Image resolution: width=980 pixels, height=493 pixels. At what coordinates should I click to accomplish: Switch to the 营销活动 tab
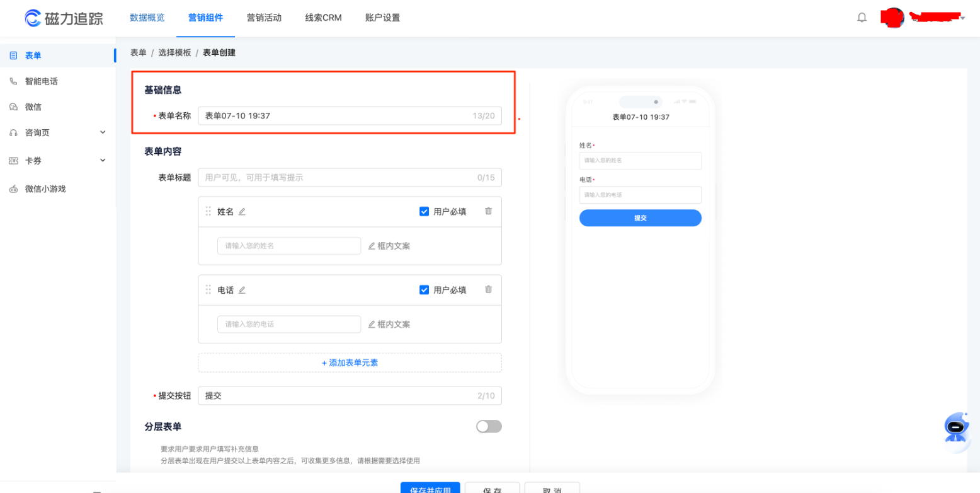265,18
